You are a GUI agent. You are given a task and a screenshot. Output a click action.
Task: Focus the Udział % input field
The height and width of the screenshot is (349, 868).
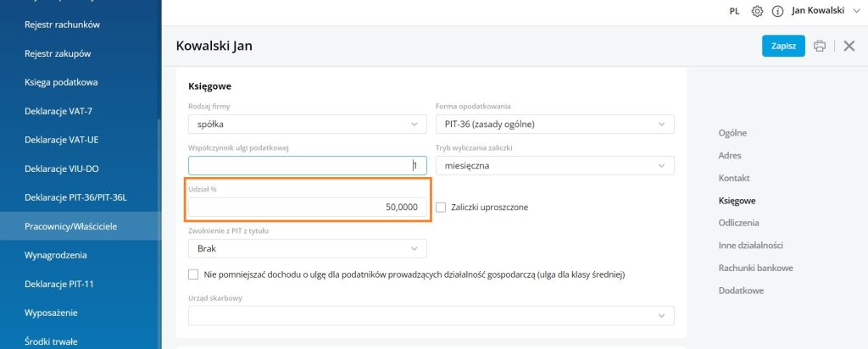pos(307,208)
